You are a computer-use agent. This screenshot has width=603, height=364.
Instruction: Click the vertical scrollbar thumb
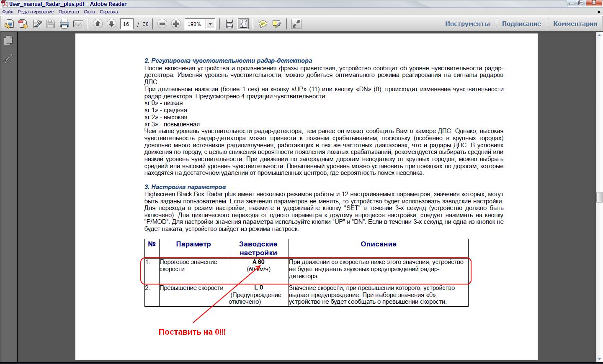point(599,197)
